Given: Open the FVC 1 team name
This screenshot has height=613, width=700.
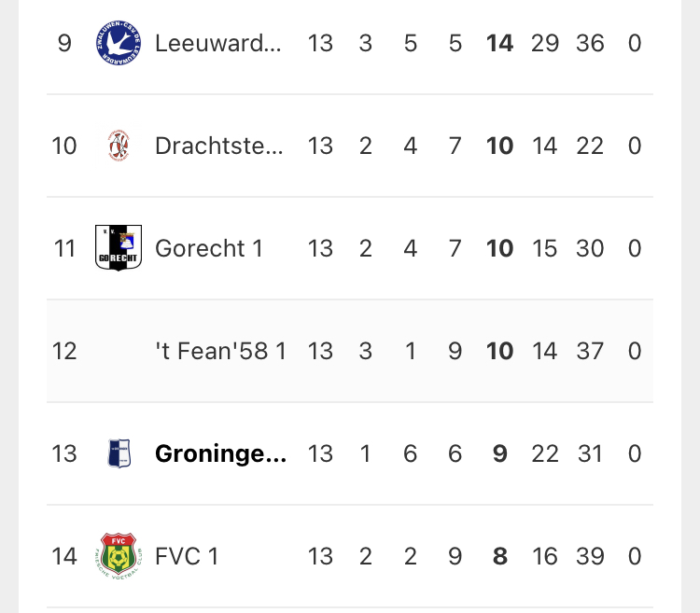Looking at the screenshot, I should [x=187, y=556].
